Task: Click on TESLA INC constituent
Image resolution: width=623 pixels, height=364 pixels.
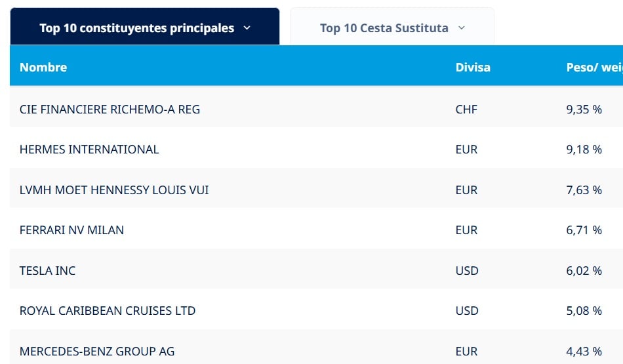Action: click(47, 270)
